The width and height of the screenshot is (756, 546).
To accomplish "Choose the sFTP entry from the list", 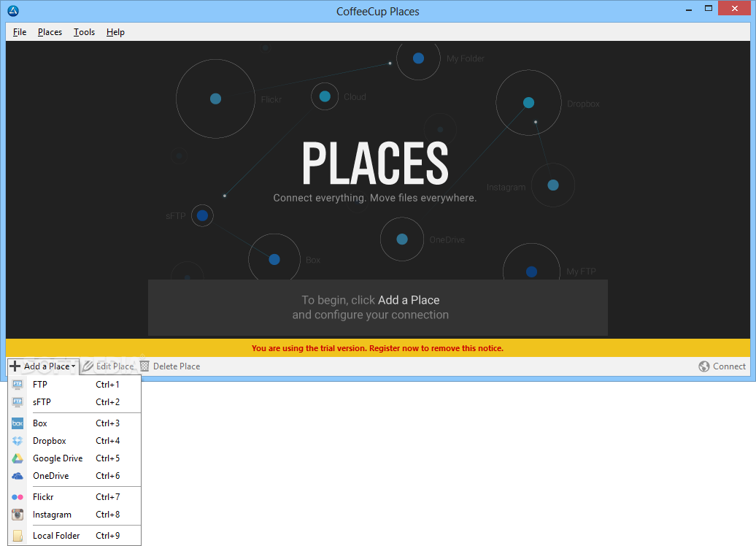I will tap(74, 401).
